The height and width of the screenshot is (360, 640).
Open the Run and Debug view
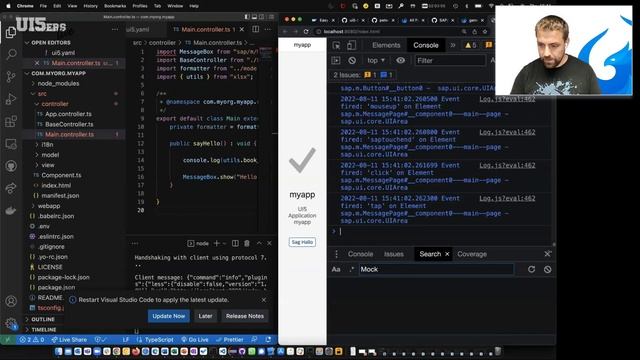point(11,99)
